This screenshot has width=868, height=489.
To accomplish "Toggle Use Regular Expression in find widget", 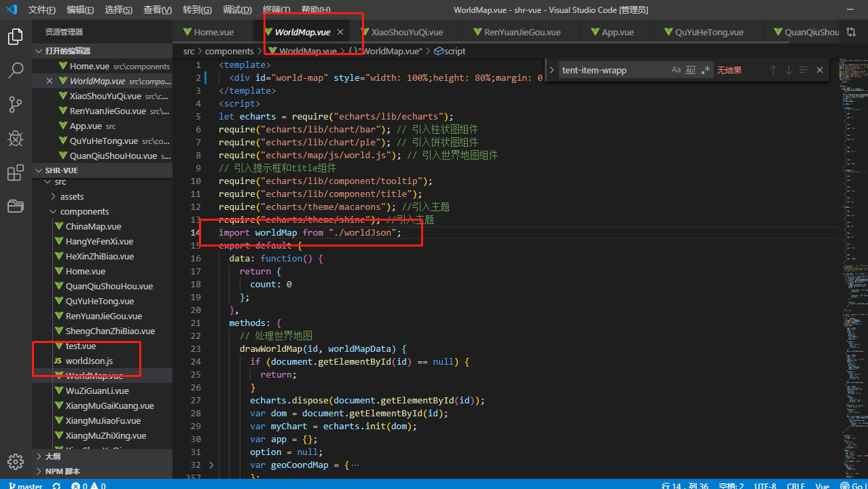I will [x=706, y=70].
